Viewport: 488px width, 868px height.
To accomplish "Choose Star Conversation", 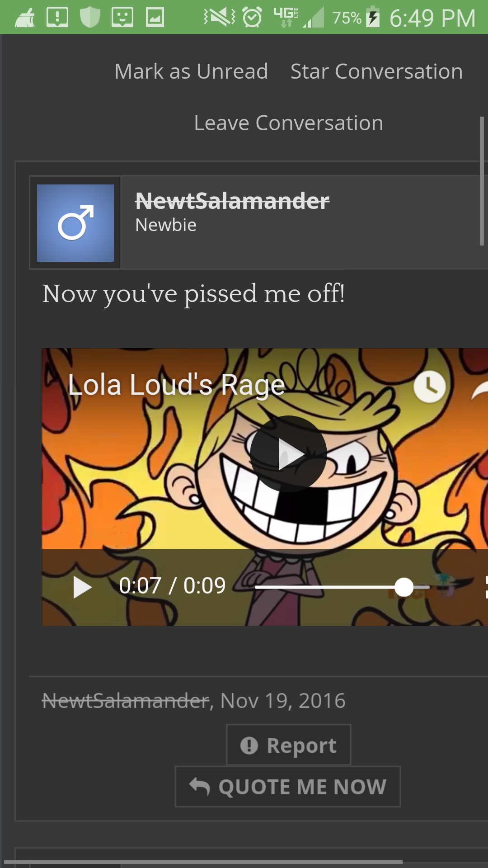I will point(377,71).
